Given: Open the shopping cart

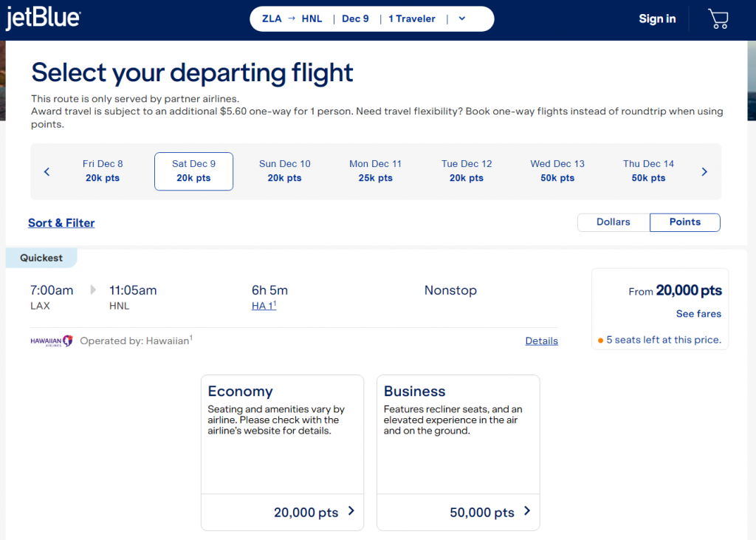Looking at the screenshot, I should pyautogui.click(x=717, y=18).
